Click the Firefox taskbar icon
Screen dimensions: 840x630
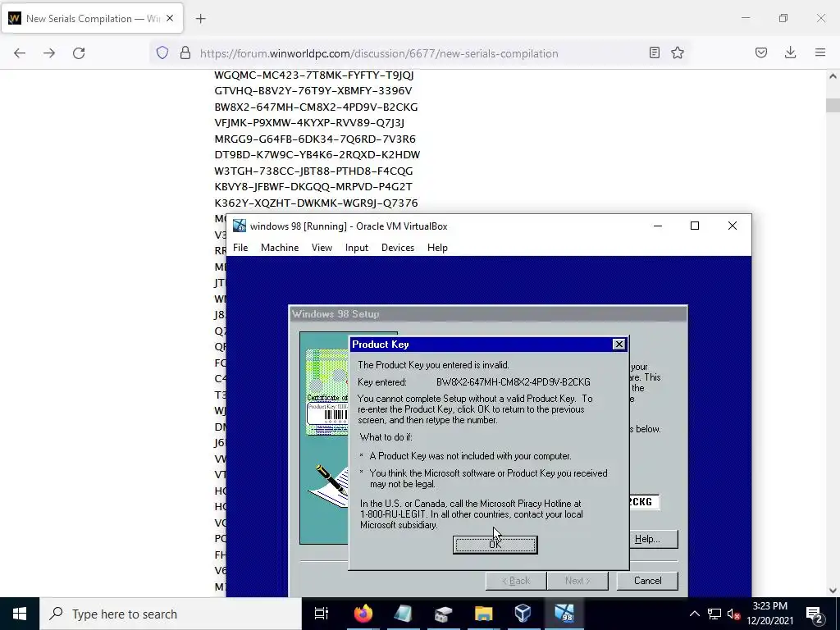(x=363, y=614)
